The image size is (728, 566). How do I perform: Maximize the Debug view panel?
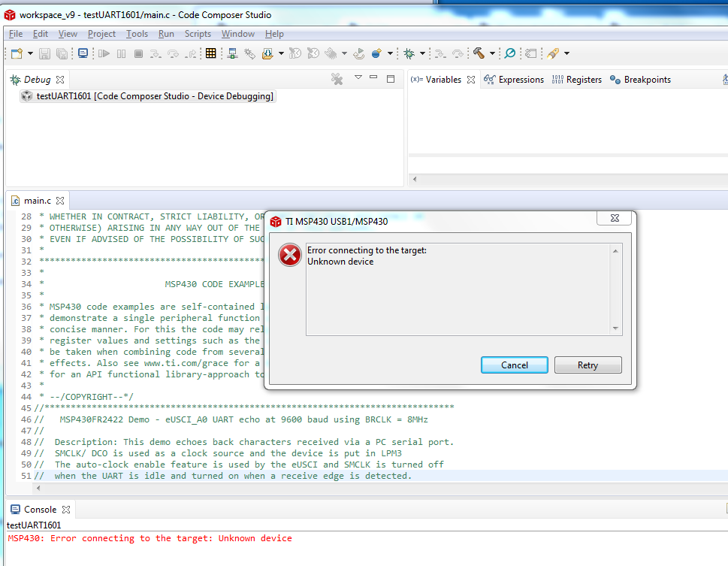click(391, 79)
